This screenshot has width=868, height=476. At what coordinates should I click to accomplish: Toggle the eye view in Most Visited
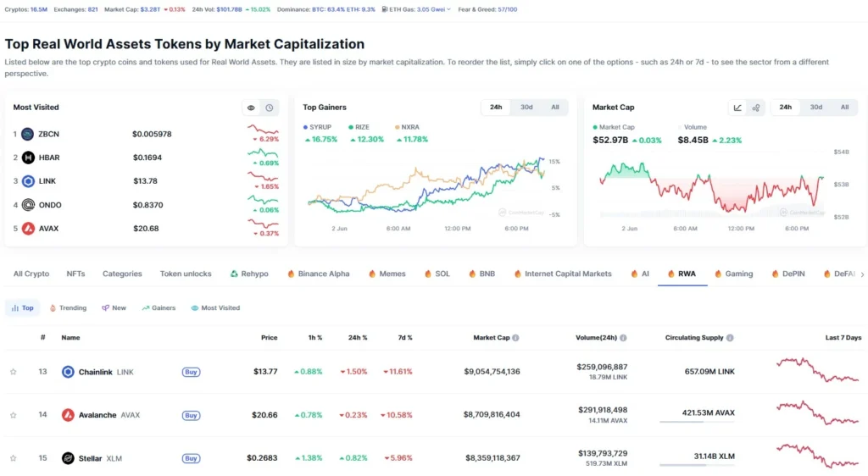tap(251, 108)
